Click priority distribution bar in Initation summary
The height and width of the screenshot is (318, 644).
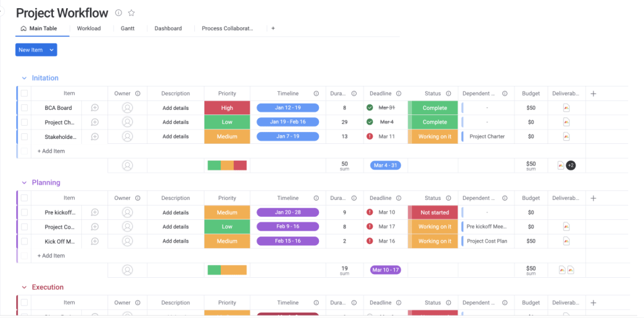click(x=227, y=165)
